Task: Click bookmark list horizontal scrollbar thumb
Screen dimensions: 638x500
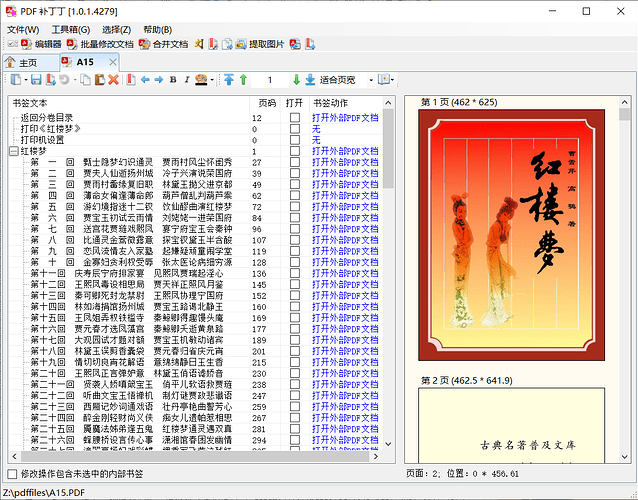Action: tap(194, 456)
